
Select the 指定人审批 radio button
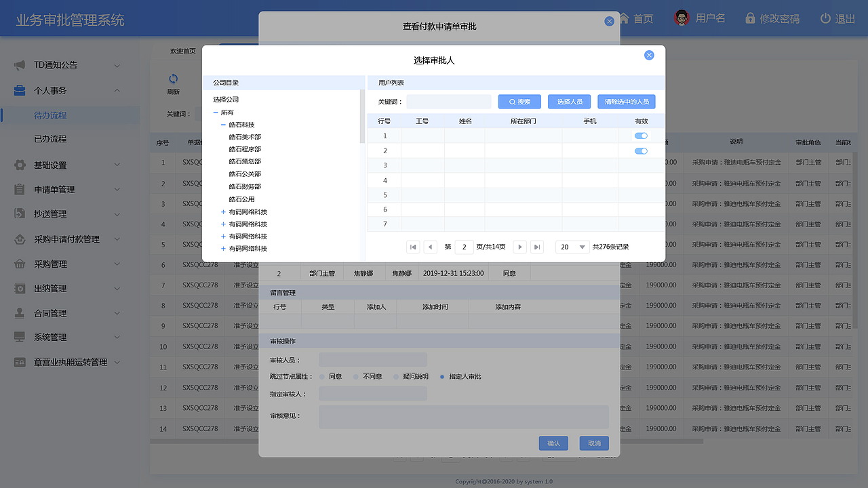[444, 377]
